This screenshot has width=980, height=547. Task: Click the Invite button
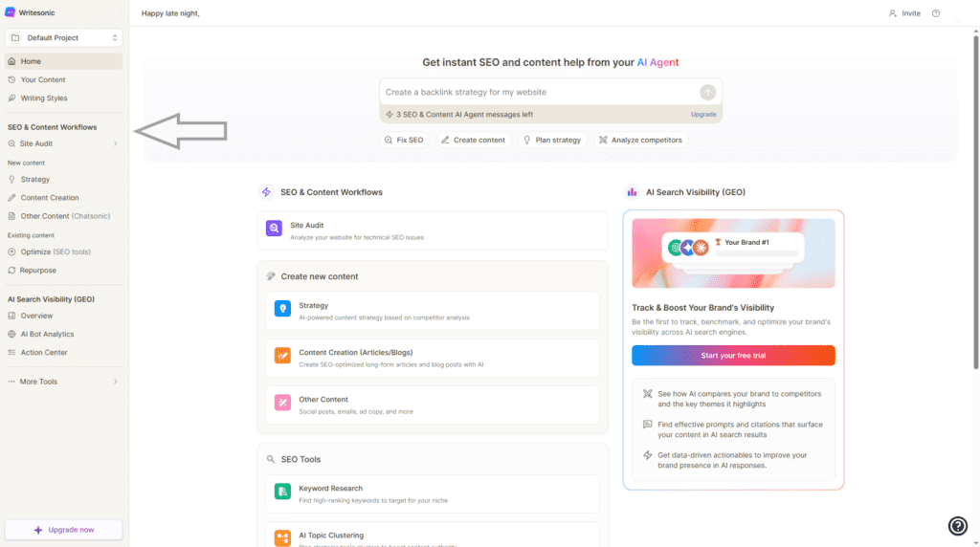(904, 13)
